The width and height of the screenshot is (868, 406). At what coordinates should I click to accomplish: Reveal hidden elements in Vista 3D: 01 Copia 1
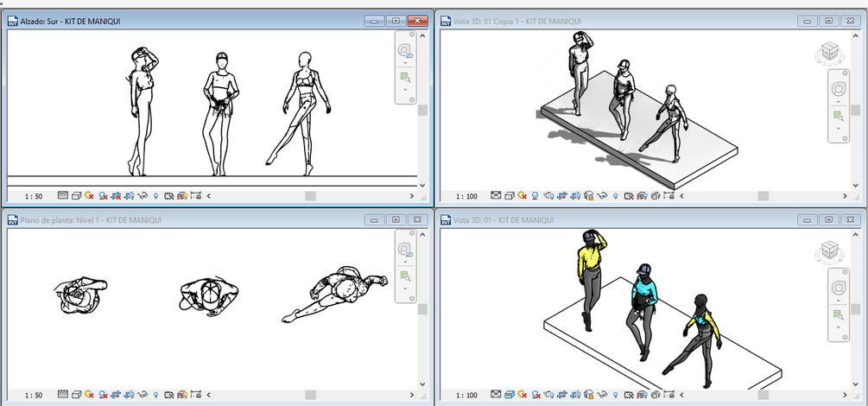click(615, 195)
